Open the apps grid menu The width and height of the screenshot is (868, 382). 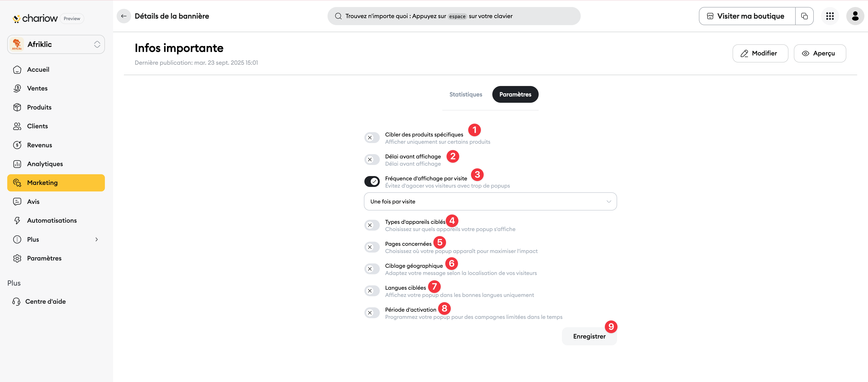click(830, 16)
